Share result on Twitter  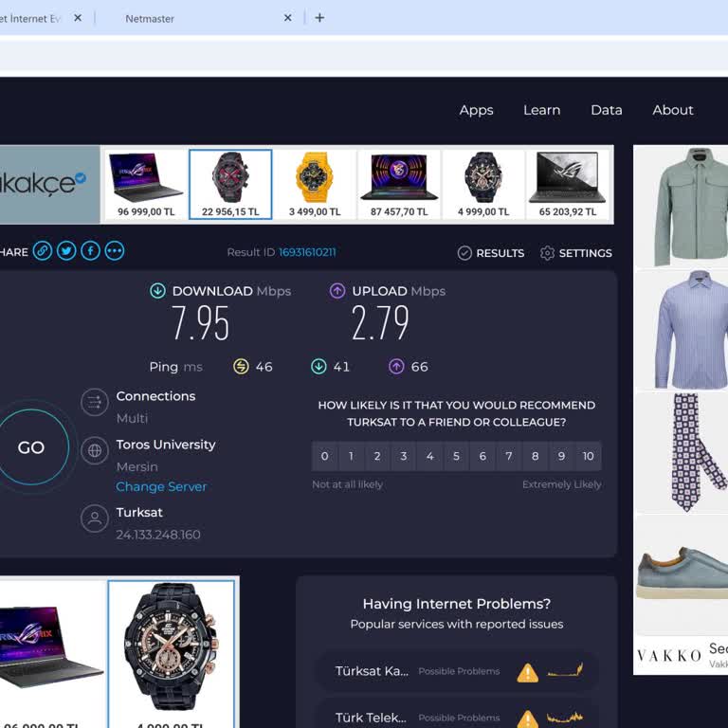tap(66, 251)
